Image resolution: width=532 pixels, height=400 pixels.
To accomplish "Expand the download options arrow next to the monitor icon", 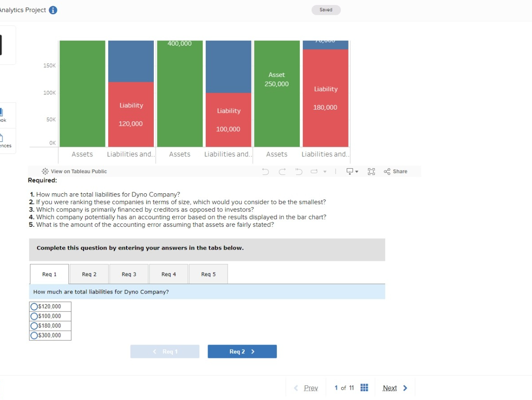I will click(x=357, y=171).
